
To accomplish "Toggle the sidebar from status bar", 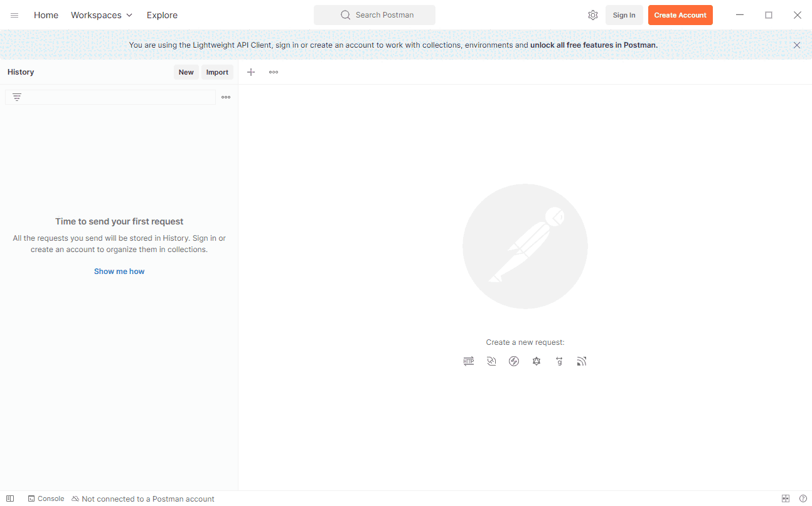I will (10, 498).
